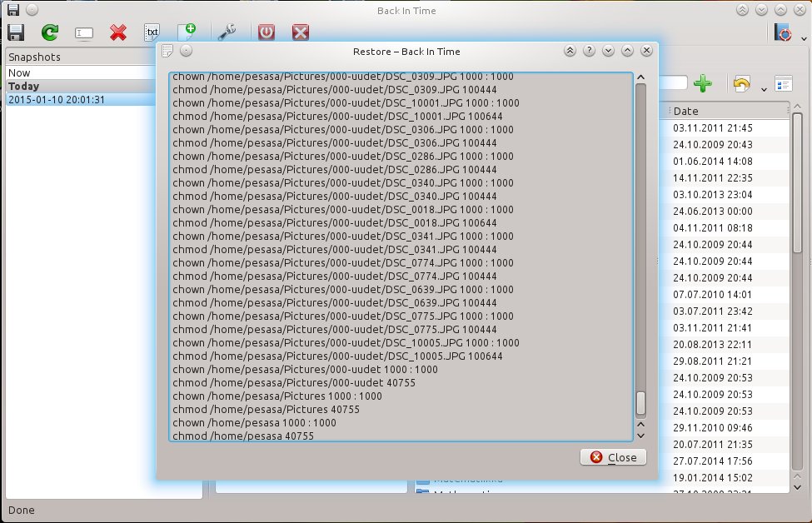
Task: Click the green plus add icon
Action: 703,83
